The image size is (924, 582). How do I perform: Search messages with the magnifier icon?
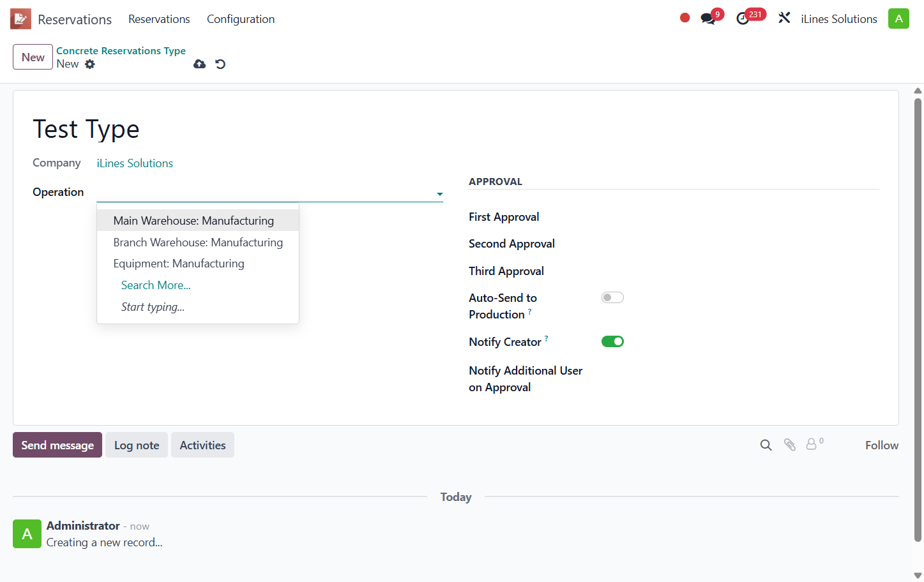point(766,445)
